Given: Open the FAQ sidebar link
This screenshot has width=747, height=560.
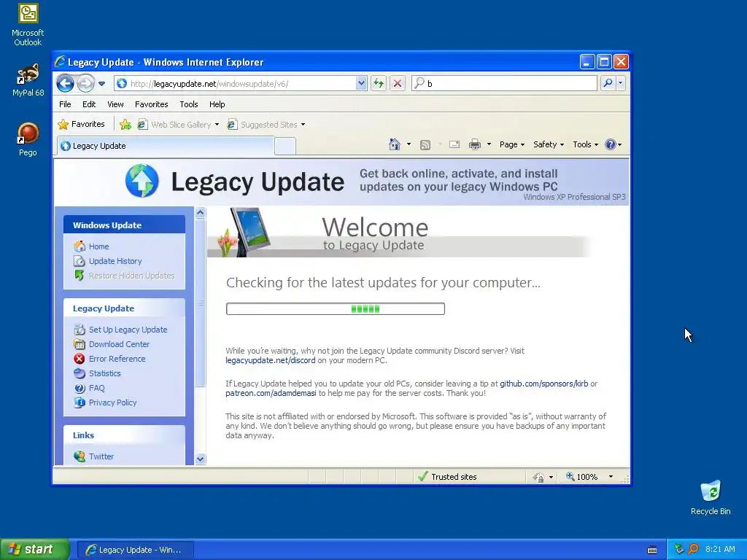Looking at the screenshot, I should tap(97, 388).
